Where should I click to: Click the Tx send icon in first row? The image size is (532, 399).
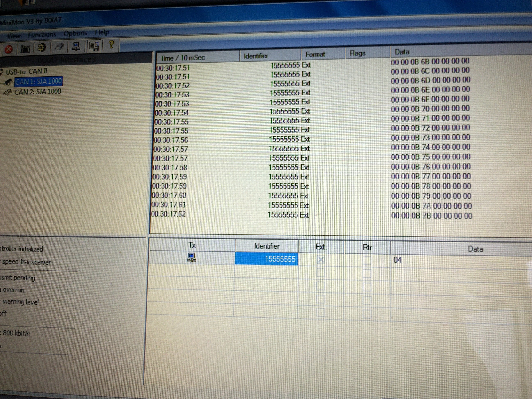191,258
